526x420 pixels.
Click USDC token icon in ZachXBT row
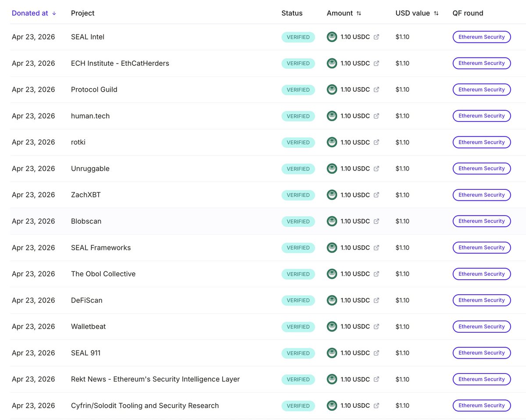tap(332, 195)
